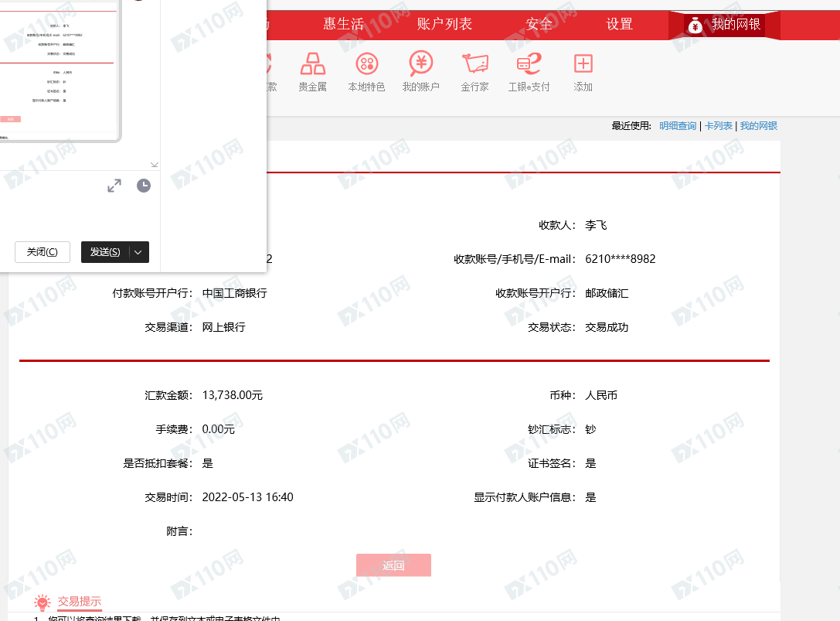Open the 明细查询 recent link
This screenshot has width=840, height=621.
678,126
